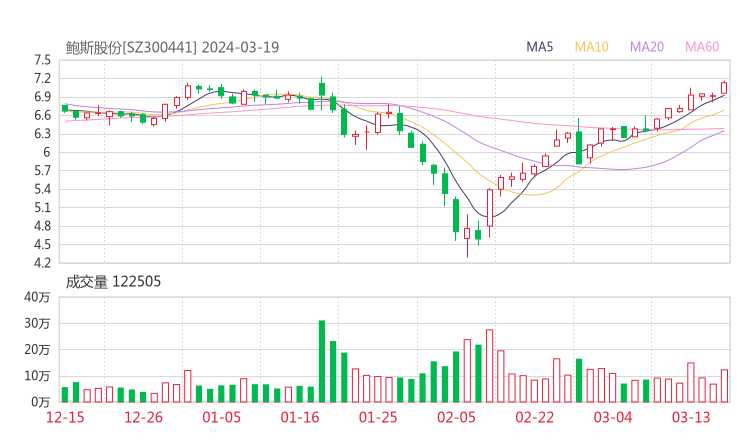Select the 12-26 date marker
This screenshot has height=440, width=740.
(145, 417)
